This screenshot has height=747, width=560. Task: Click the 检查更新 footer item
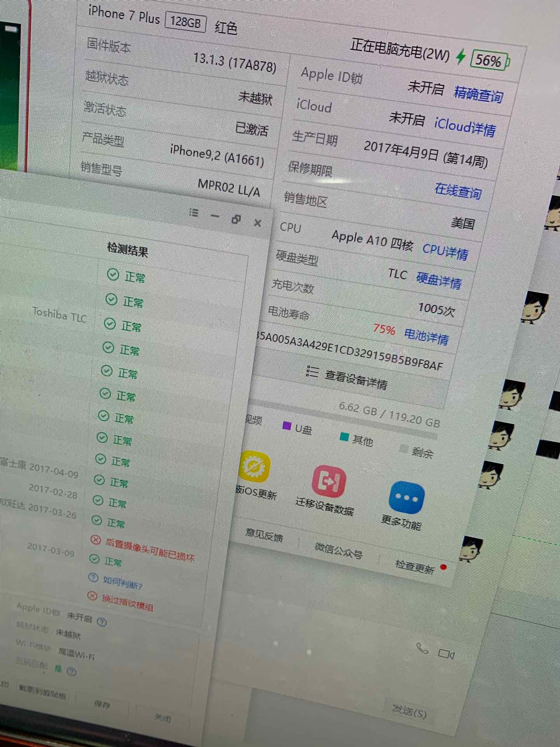[x=415, y=567]
